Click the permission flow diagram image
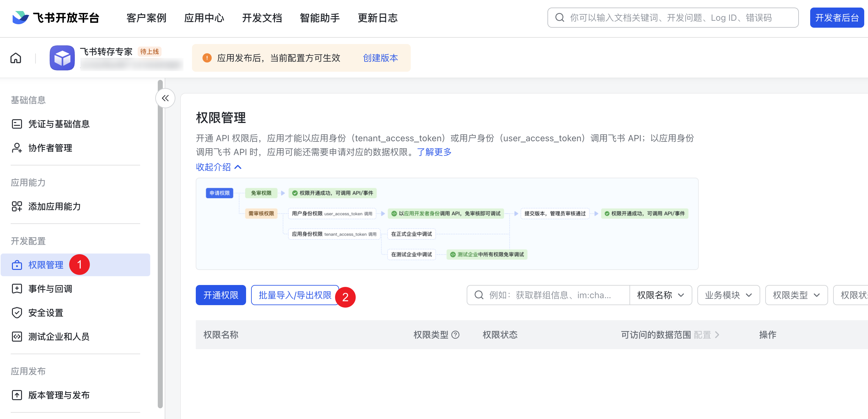 [x=447, y=224]
